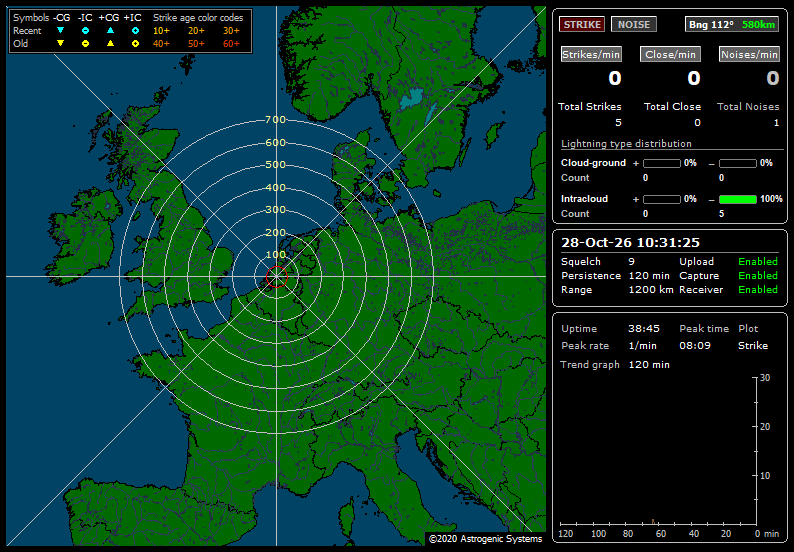This screenshot has height=552, width=794.
Task: Click the 500 range ring label
Action: (275, 165)
